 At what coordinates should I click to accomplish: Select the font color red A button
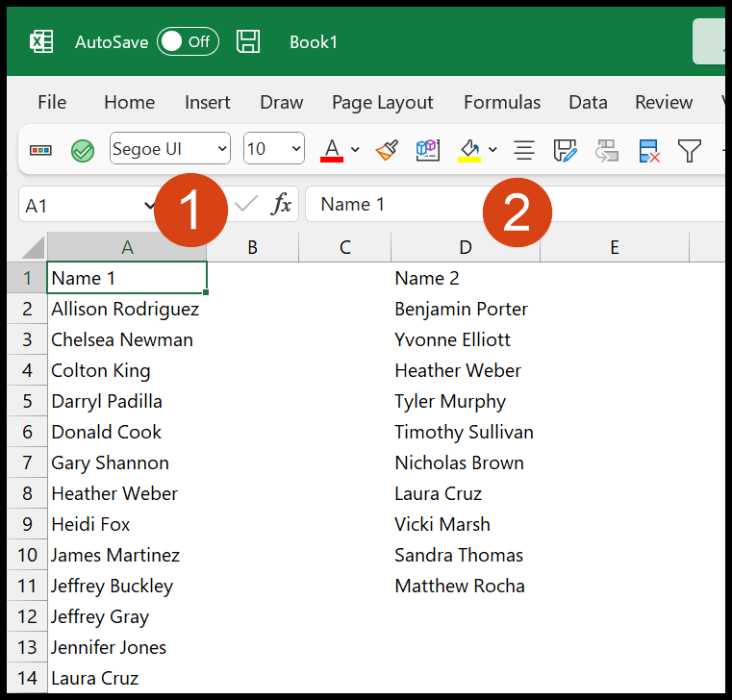[333, 150]
